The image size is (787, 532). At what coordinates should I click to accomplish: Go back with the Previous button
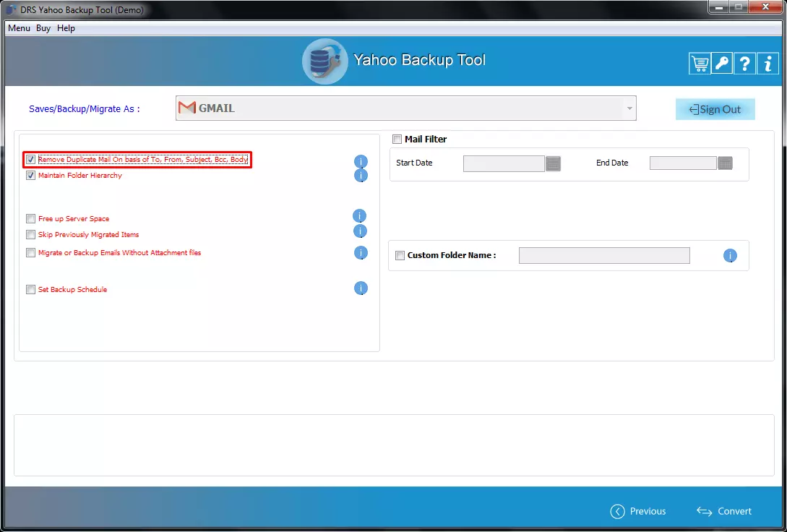point(638,511)
